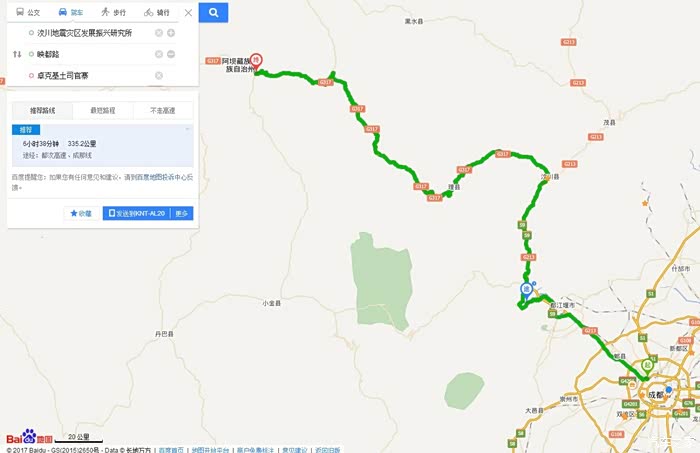Click the blue search magnifier button
Image resolution: width=700 pixels, height=453 pixels.
[213, 12]
